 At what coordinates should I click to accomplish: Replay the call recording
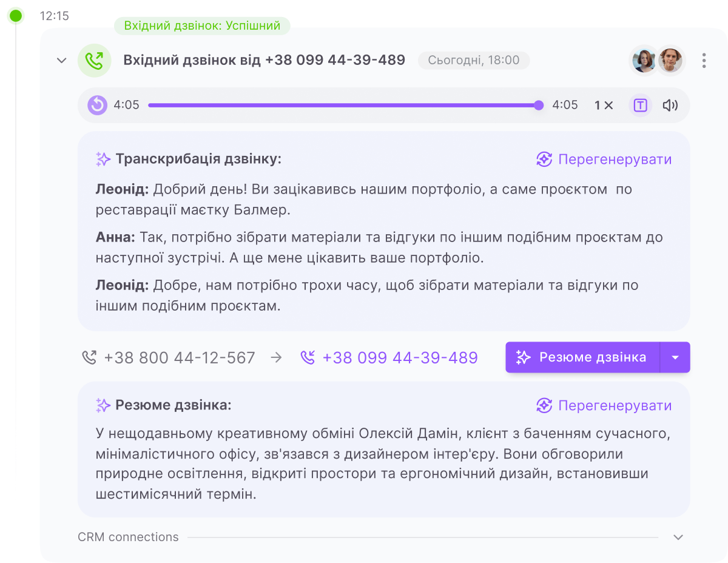click(x=97, y=105)
